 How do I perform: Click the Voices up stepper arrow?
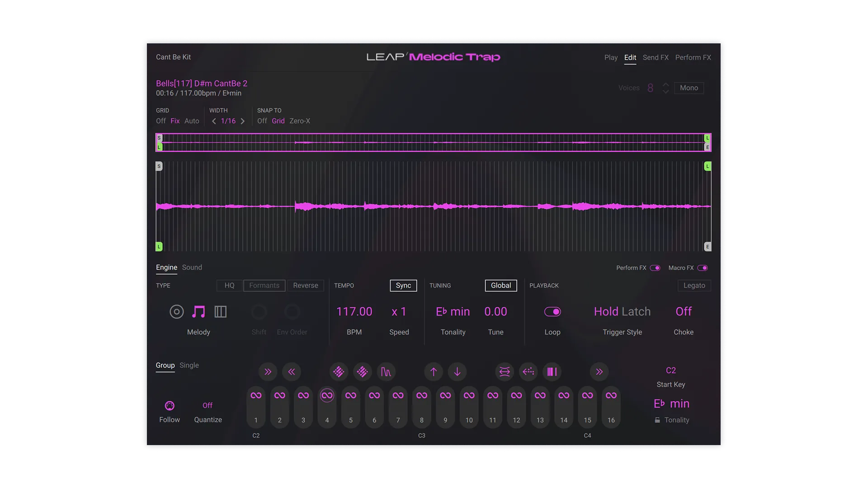(665, 85)
